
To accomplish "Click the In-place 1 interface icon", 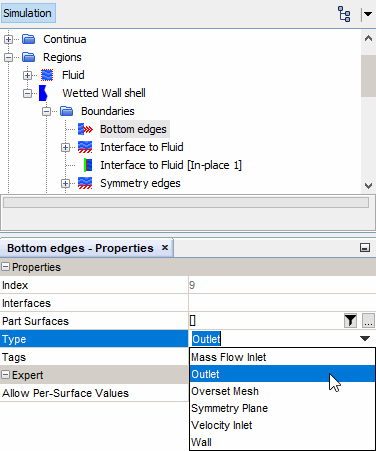I will 88,165.
